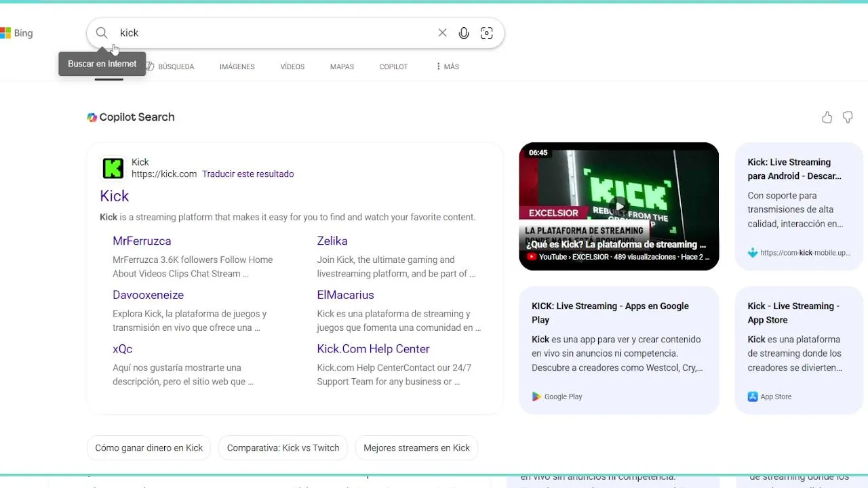This screenshot has width=868, height=488.
Task: Switch to the MAPAS tab
Action: pyautogui.click(x=342, y=66)
